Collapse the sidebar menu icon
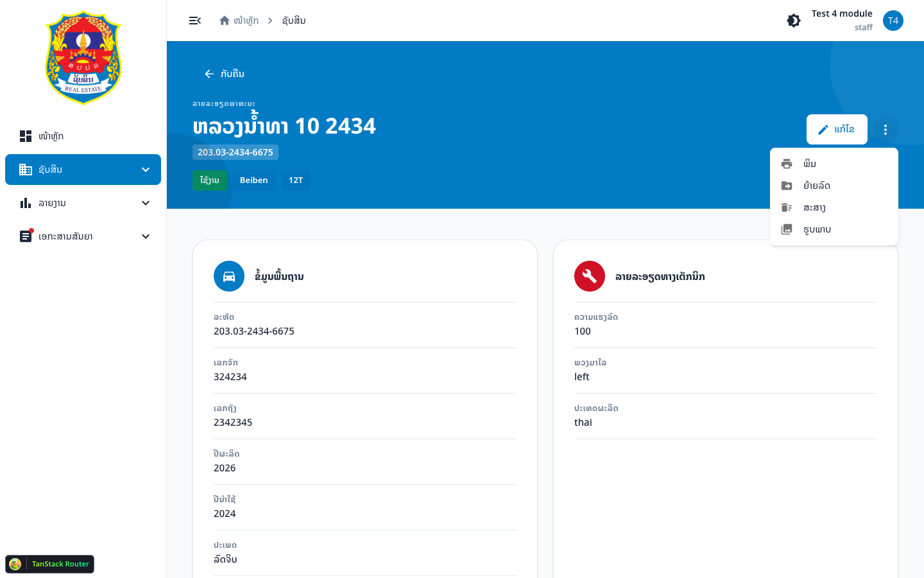 [195, 21]
